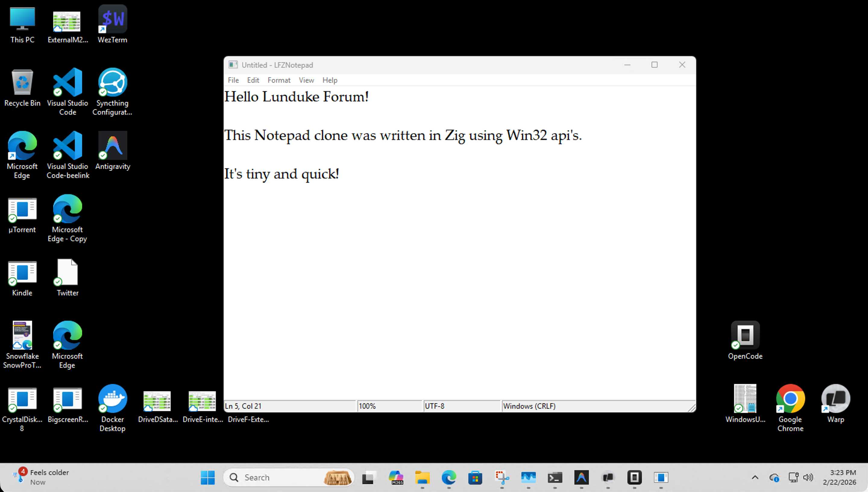Show hidden system tray icons
The image size is (868, 492).
point(755,478)
